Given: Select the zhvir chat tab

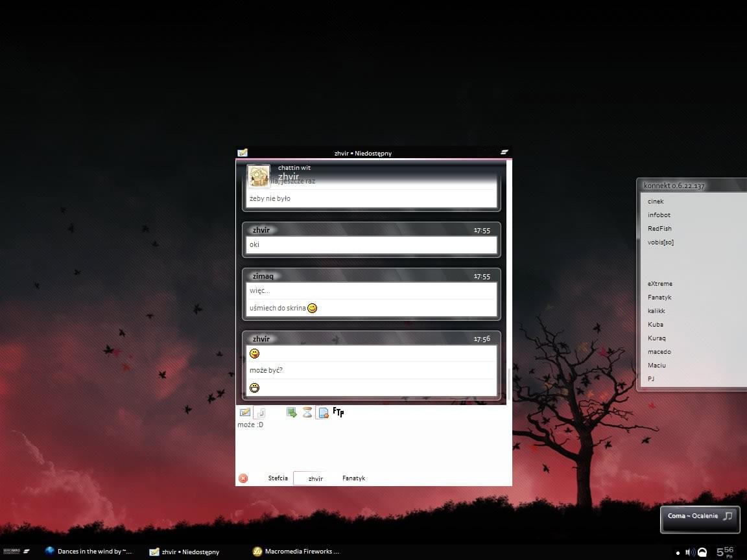Looking at the screenshot, I should (x=316, y=479).
